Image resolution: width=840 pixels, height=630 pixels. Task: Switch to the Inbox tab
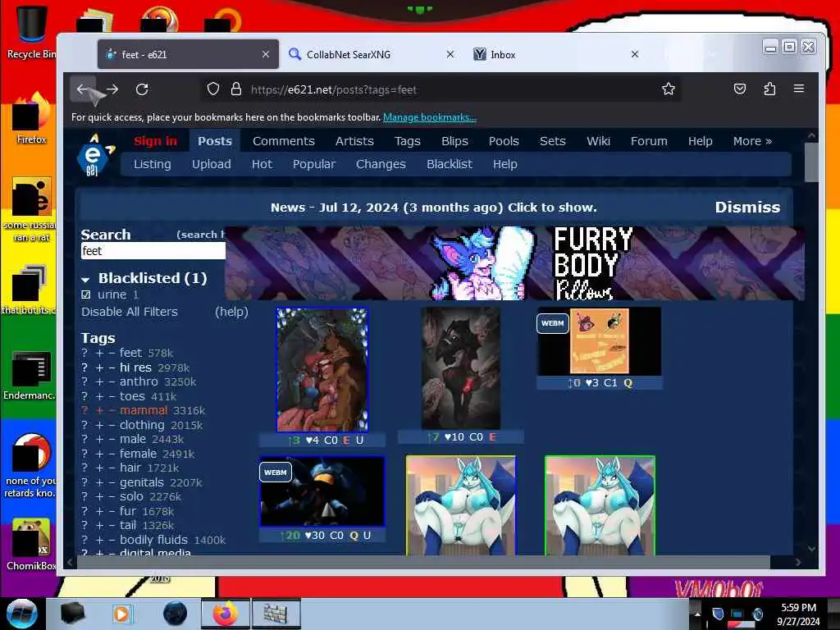[556, 54]
